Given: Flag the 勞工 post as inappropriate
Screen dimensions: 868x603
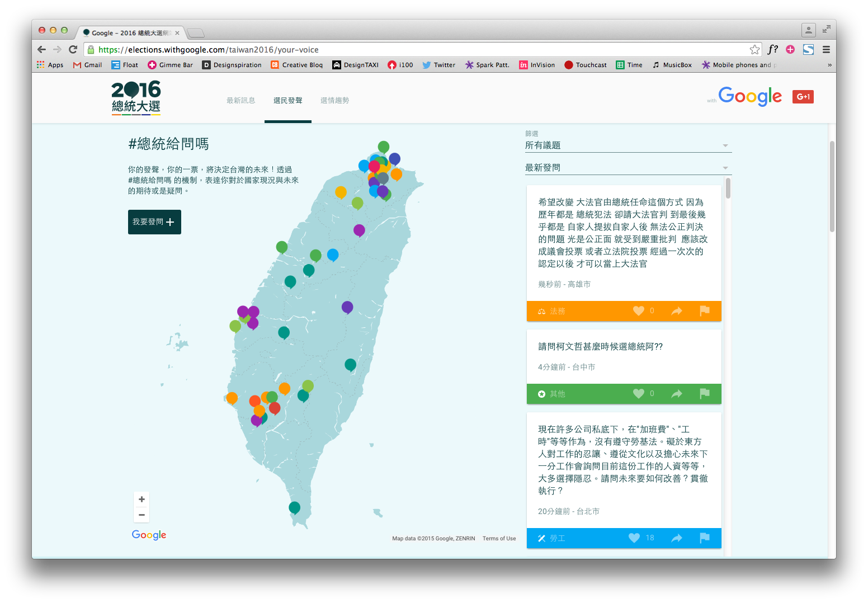Looking at the screenshot, I should (704, 538).
